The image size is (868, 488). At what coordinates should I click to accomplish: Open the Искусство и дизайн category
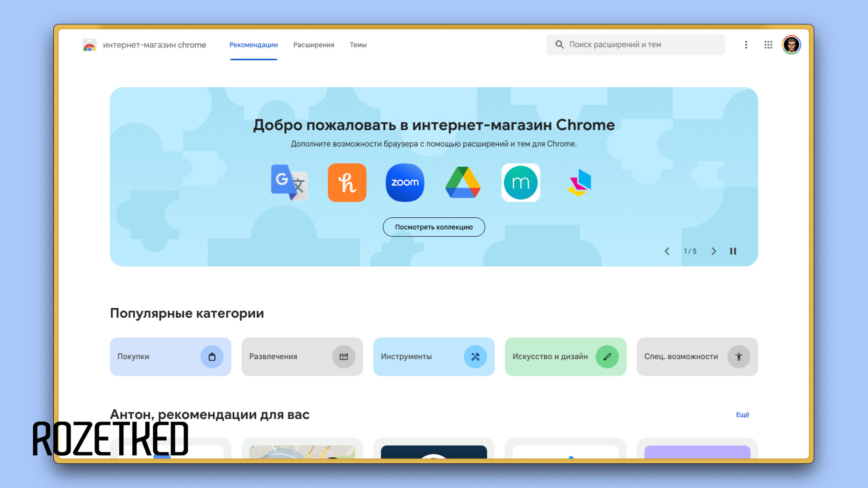[x=565, y=357]
